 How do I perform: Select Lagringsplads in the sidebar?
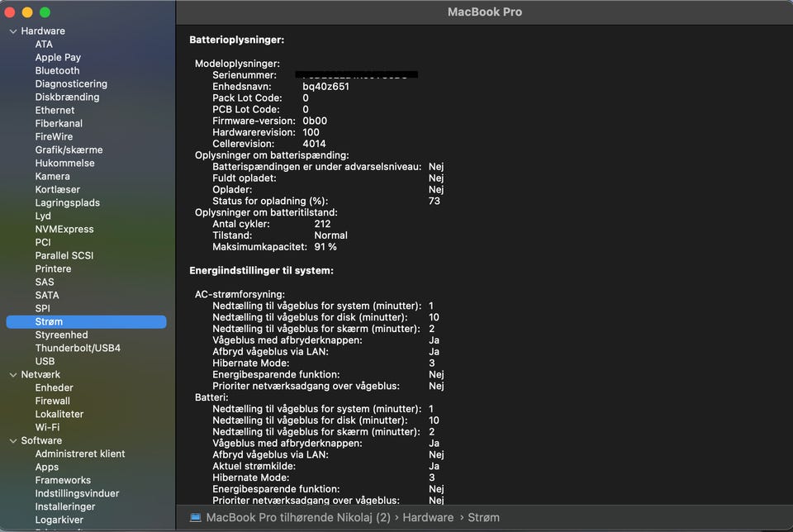(x=67, y=202)
